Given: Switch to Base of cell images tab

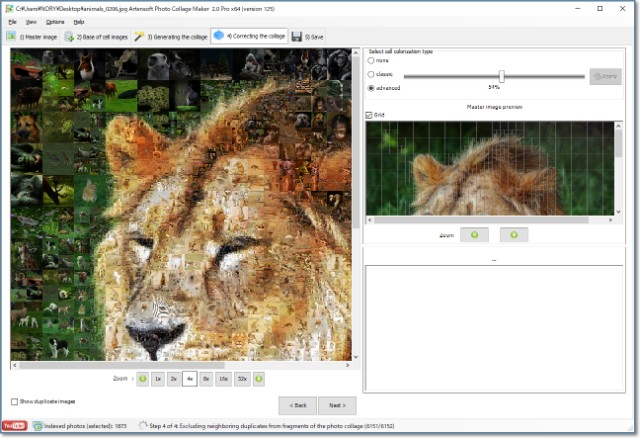Looking at the screenshot, I should (97, 37).
